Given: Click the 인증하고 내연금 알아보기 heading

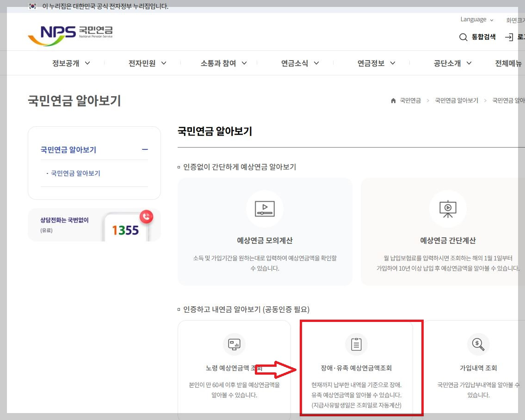Looking at the screenshot, I should click(246, 309).
